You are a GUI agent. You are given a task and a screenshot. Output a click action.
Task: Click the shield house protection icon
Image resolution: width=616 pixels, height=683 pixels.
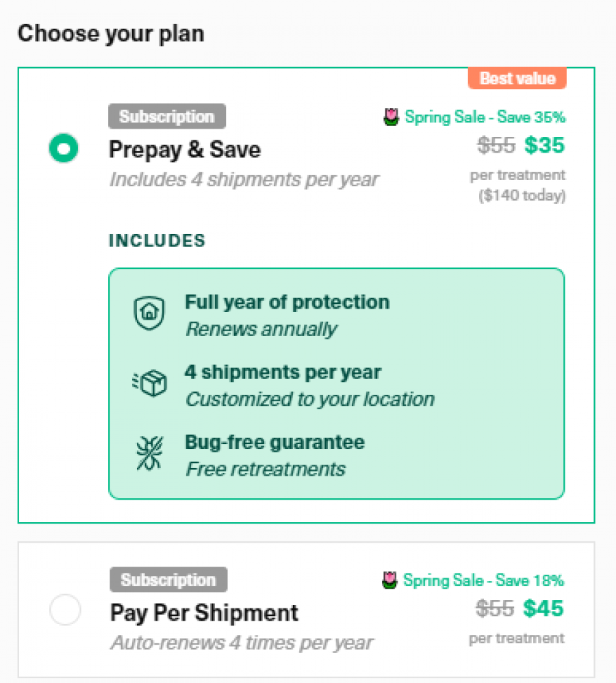(x=149, y=314)
